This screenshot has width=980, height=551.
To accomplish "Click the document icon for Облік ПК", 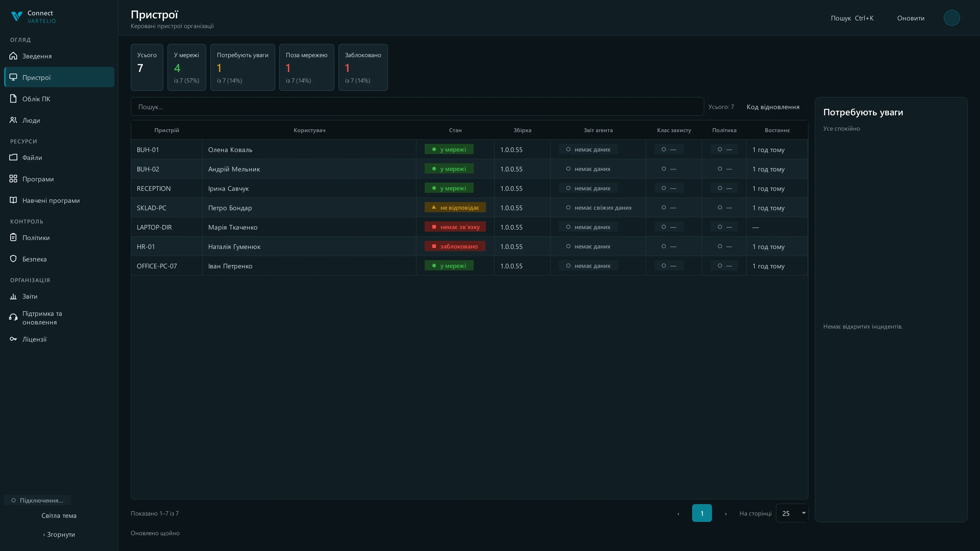I will pyautogui.click(x=13, y=98).
